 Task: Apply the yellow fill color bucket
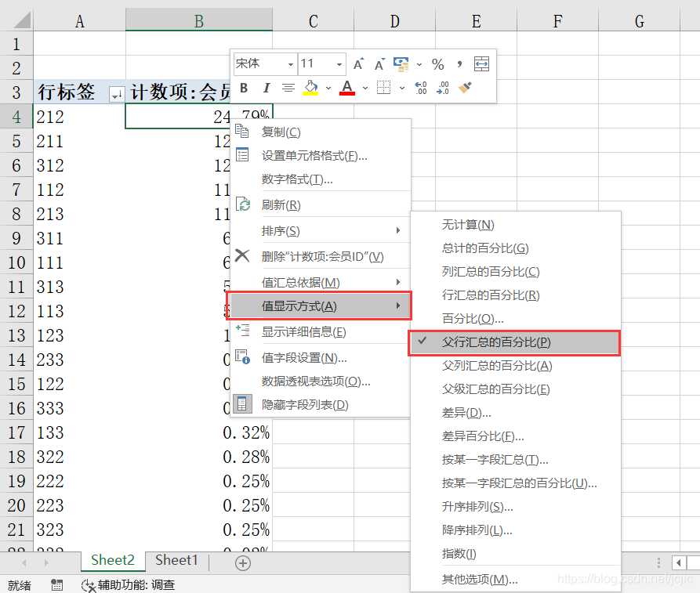click(310, 88)
